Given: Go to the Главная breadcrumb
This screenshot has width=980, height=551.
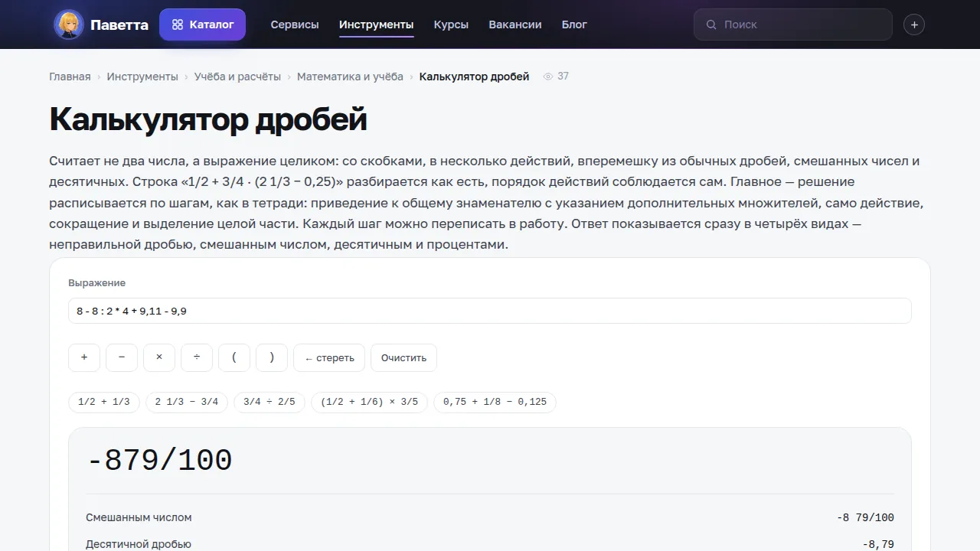Looking at the screenshot, I should coord(70,77).
